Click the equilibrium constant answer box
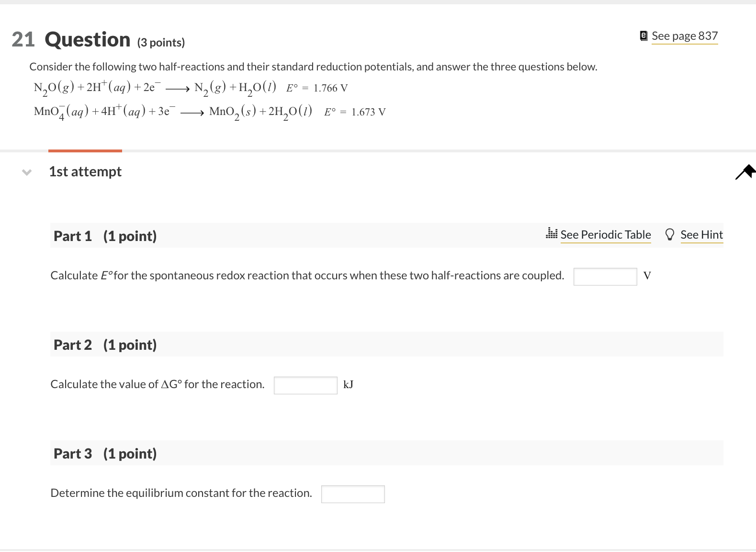This screenshot has height=552, width=756. pos(353,494)
